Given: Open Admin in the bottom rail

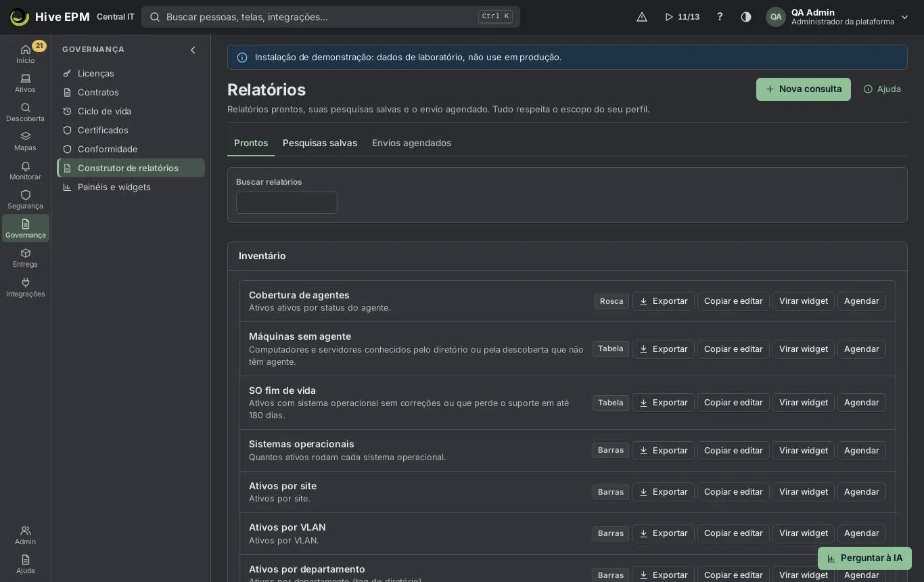Looking at the screenshot, I should tap(25, 535).
